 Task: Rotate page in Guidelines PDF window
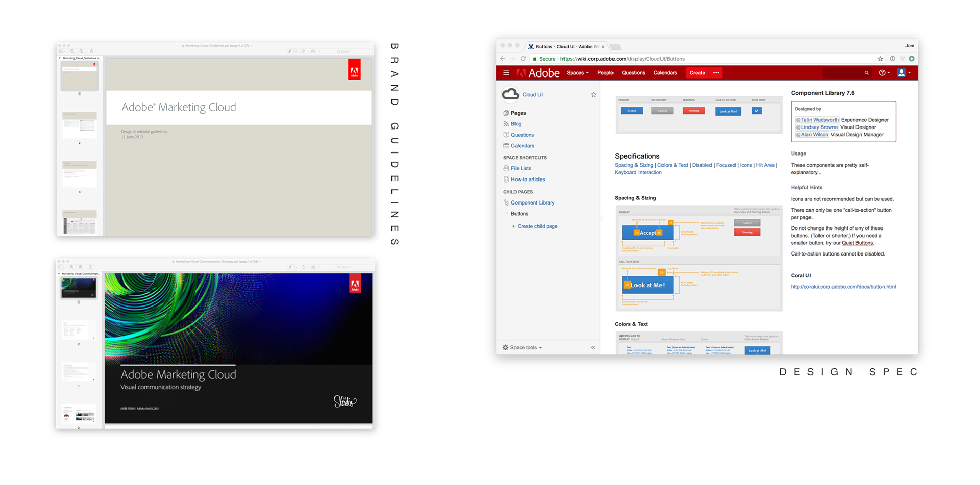pos(303,51)
